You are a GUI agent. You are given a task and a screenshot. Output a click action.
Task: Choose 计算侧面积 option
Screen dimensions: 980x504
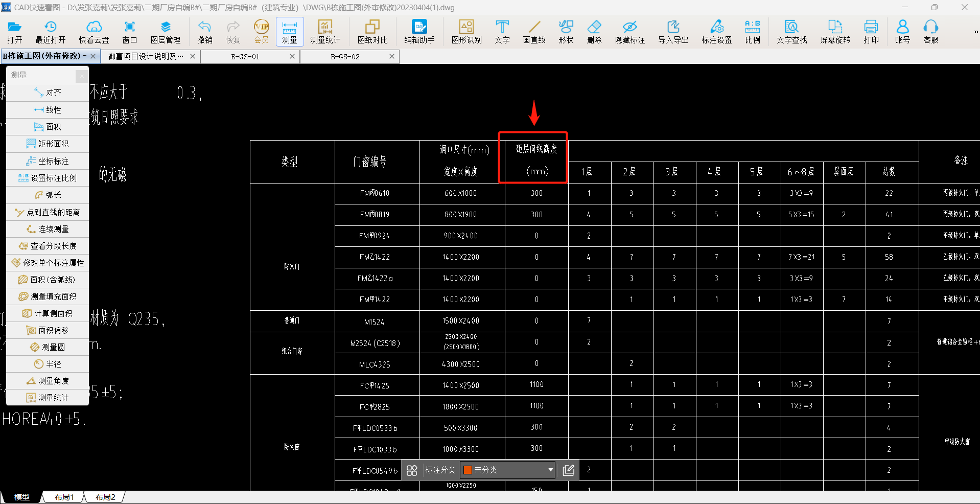(x=48, y=313)
